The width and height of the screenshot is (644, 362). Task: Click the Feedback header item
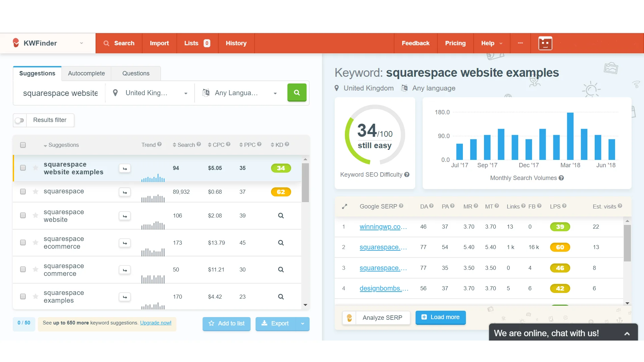[416, 43]
